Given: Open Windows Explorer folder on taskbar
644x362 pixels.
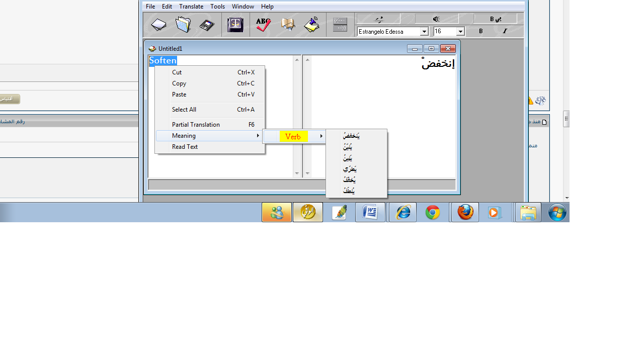Looking at the screenshot, I should coord(528,213).
